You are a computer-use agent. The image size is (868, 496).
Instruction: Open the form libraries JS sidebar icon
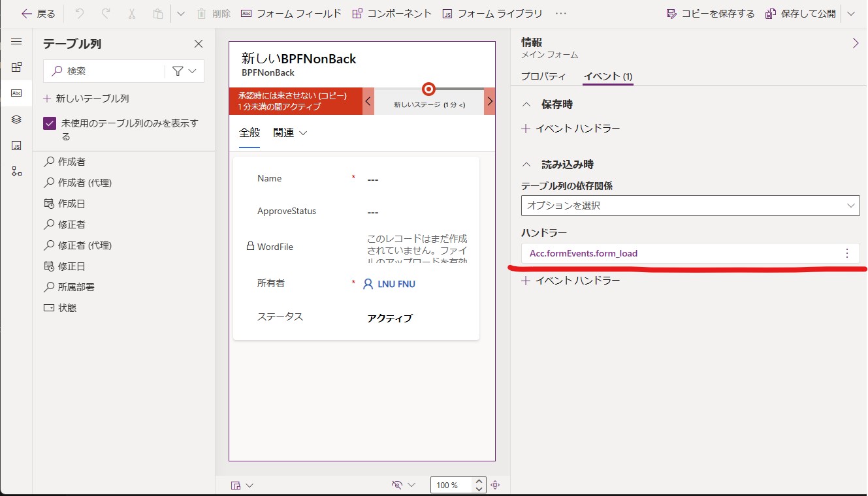tap(16, 145)
